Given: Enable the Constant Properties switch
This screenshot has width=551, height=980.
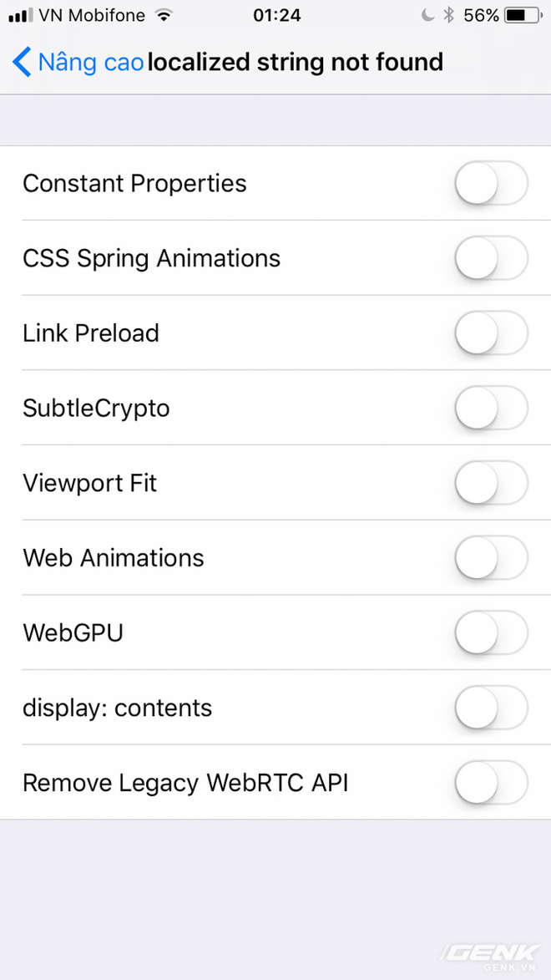Looking at the screenshot, I should point(491,184).
